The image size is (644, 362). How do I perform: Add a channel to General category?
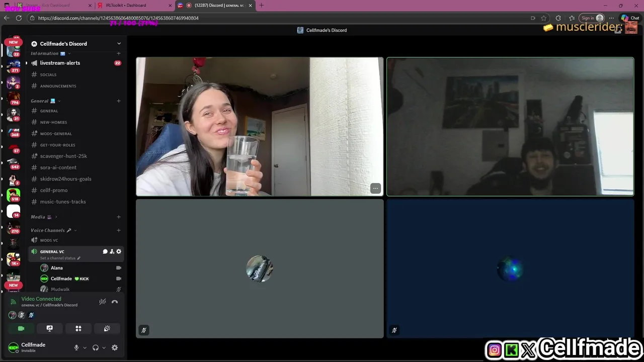[119, 101]
